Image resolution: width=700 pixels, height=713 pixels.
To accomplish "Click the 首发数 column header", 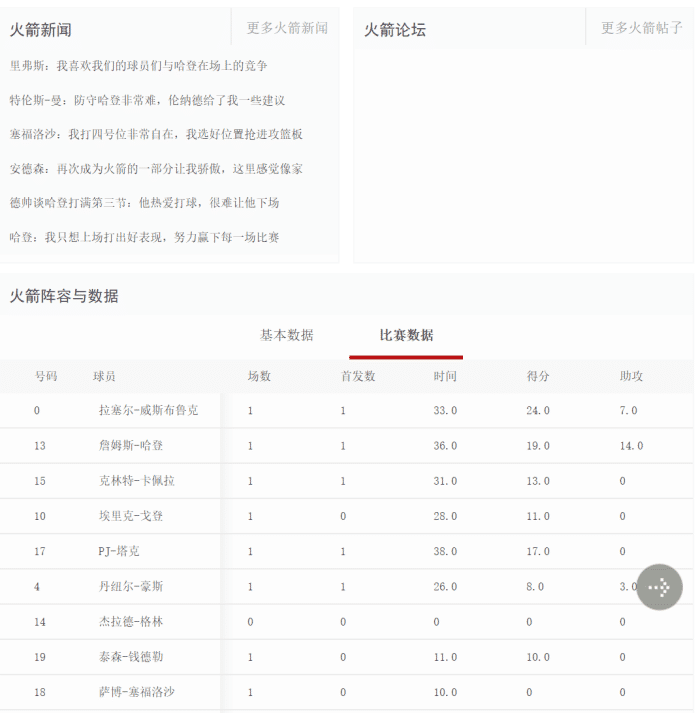I will pos(358,376).
